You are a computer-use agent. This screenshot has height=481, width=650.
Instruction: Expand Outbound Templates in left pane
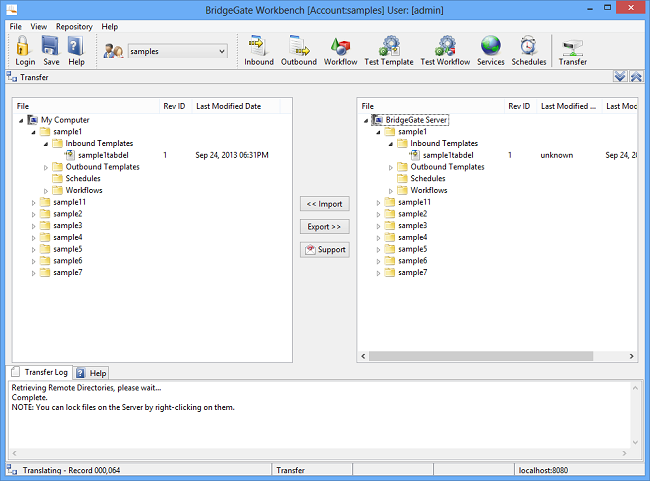point(46,168)
